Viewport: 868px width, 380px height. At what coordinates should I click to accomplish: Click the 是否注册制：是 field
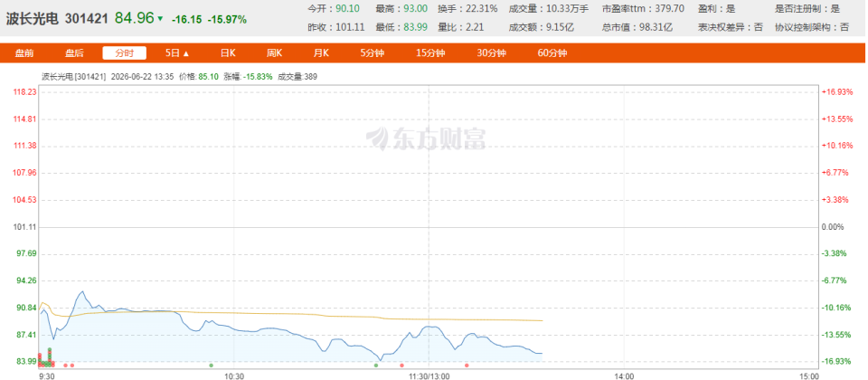point(807,9)
